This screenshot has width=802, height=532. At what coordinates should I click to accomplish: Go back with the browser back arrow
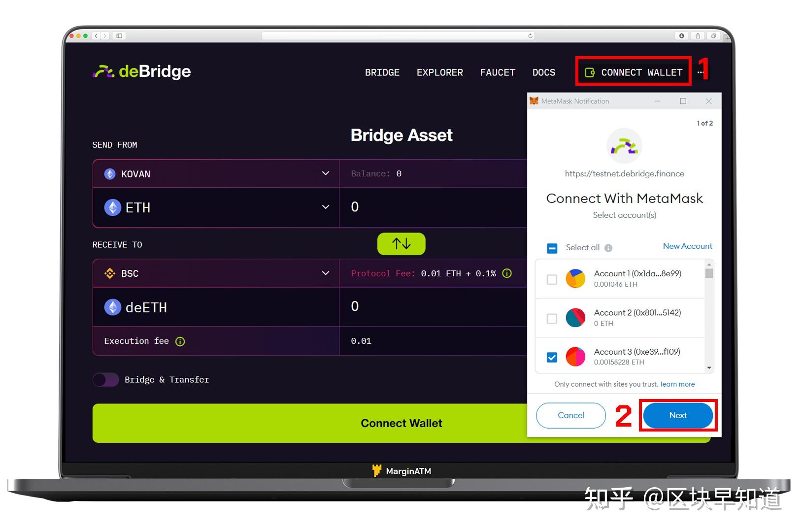coord(97,36)
